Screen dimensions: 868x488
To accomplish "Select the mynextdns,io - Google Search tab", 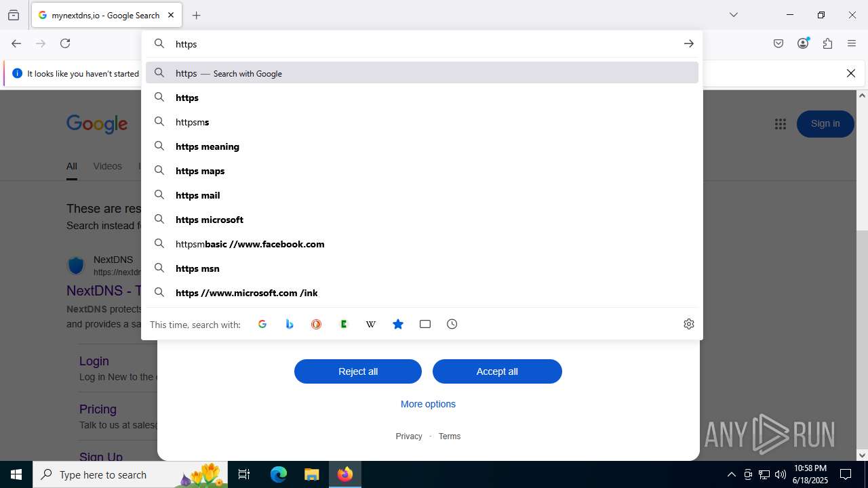I will pyautogui.click(x=106, y=15).
